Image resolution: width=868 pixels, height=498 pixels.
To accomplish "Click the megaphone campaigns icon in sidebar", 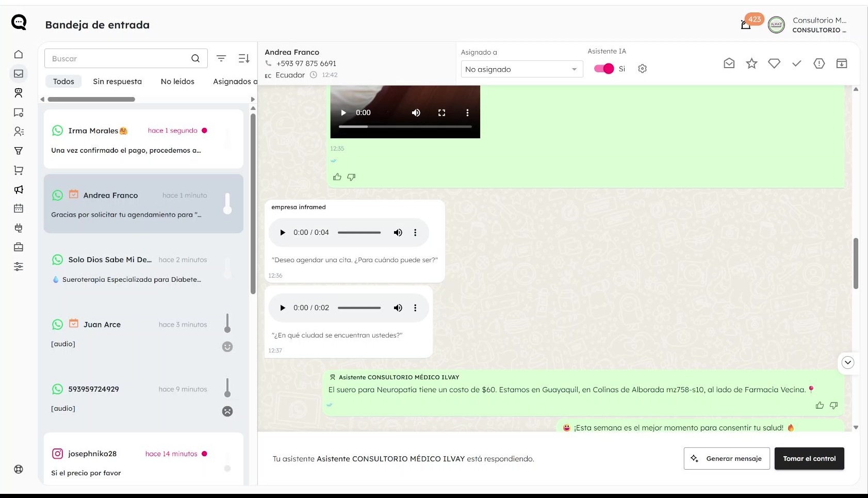I will pos(19,189).
